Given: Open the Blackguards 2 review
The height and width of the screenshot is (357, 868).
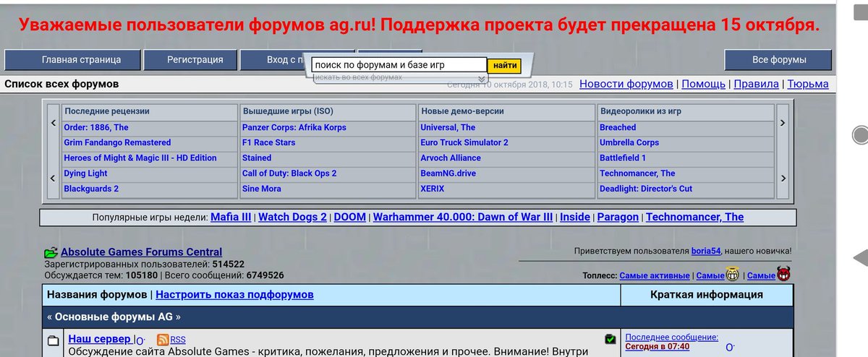Looking at the screenshot, I should [91, 189].
